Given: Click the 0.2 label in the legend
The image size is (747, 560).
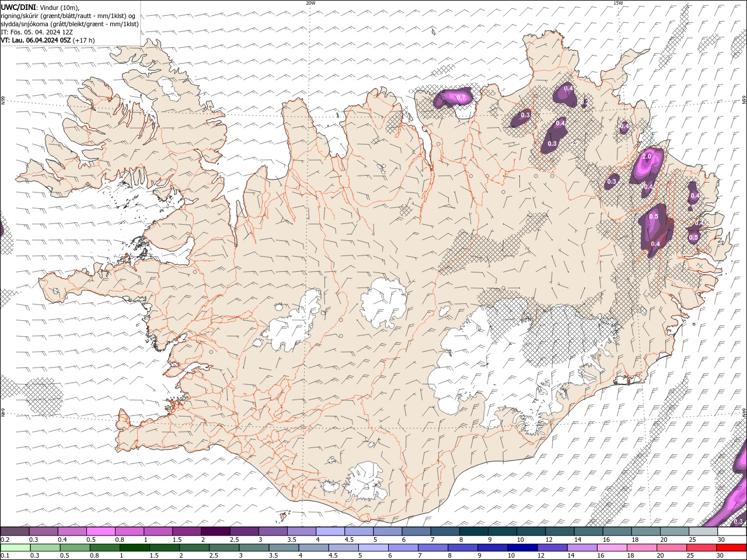Looking at the screenshot, I should [5, 540].
